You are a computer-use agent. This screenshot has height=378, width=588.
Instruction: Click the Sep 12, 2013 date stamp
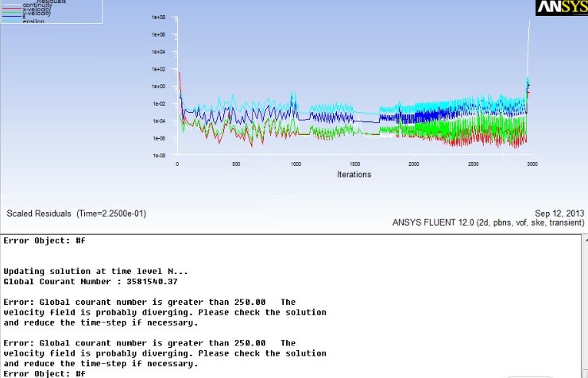[x=559, y=213]
